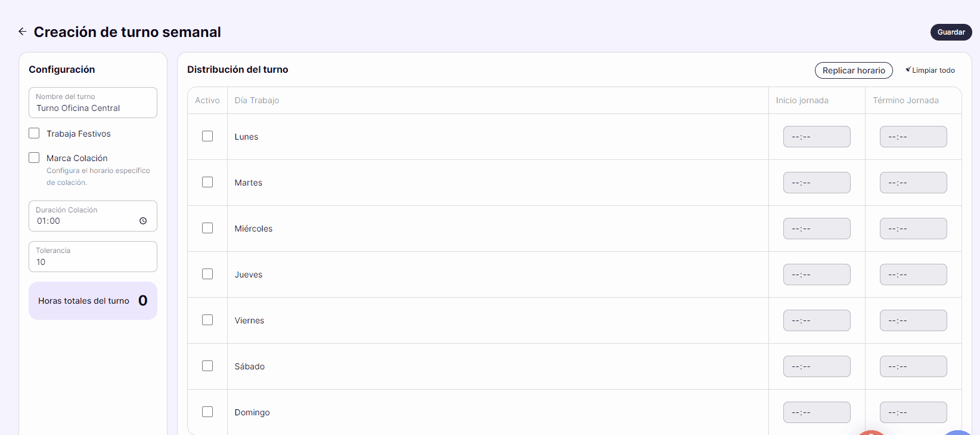Toggle the Domingo active checkbox

pyautogui.click(x=207, y=412)
